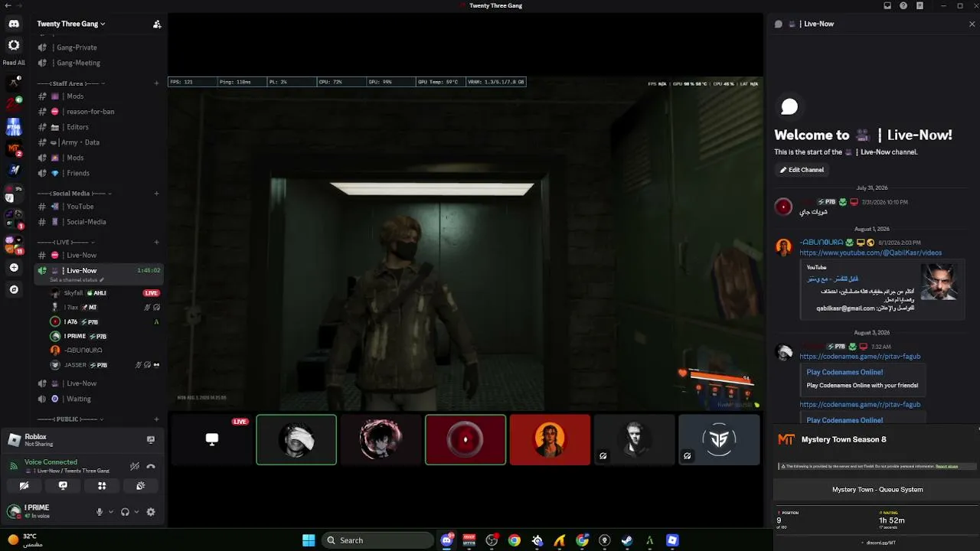The image size is (980, 551).
Task: Click the taskbar Search box
Action: coord(377,540)
